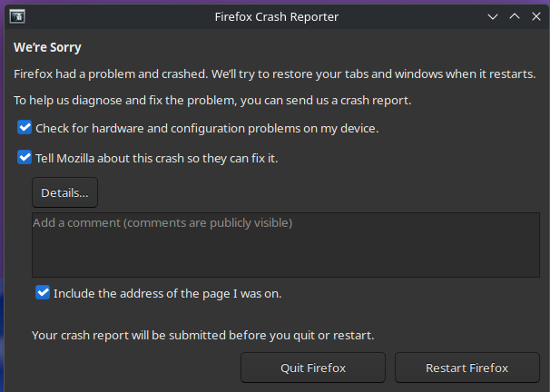Maximize the Firefox Crash Reporter window
Screen dimensions: 550x392
(515, 16)
